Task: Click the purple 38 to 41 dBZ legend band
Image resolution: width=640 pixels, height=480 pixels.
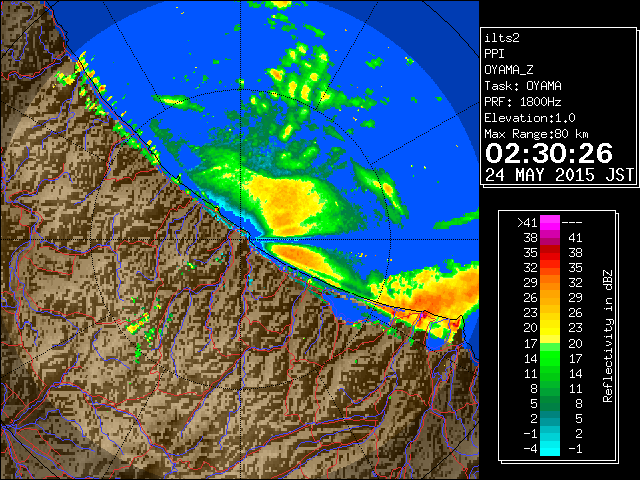Action: [x=550, y=238]
